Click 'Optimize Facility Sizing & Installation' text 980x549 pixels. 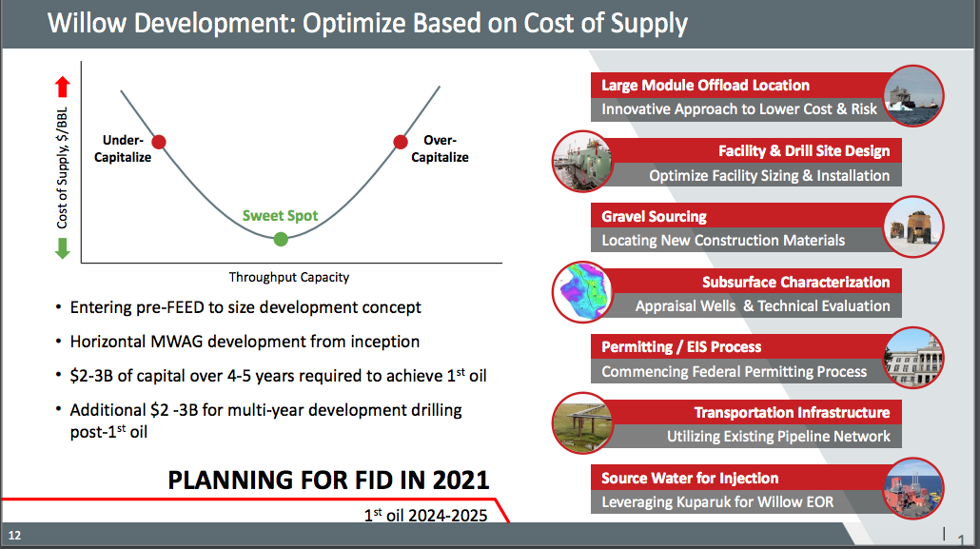pos(770,176)
